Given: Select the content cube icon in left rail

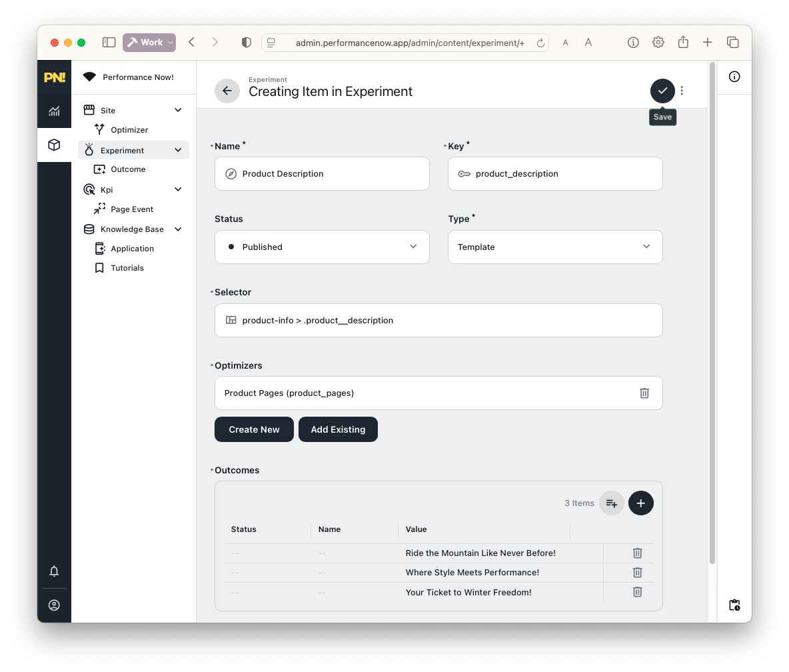Looking at the screenshot, I should 54,145.
